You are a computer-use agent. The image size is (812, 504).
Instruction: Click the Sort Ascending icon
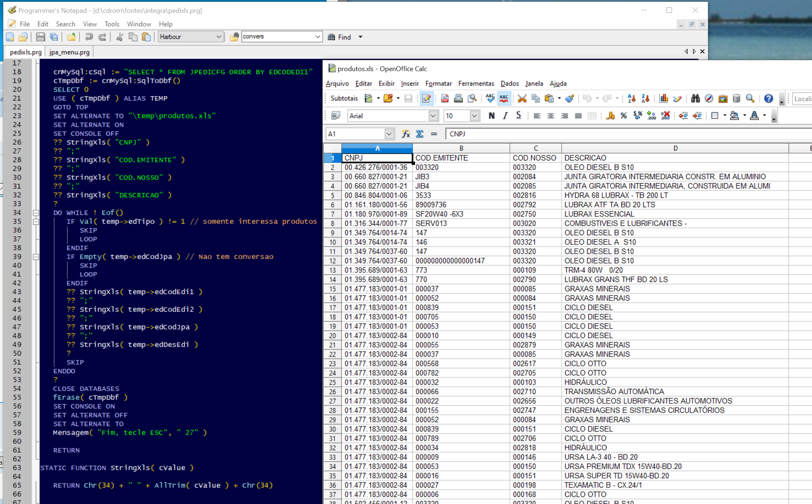coord(631,98)
